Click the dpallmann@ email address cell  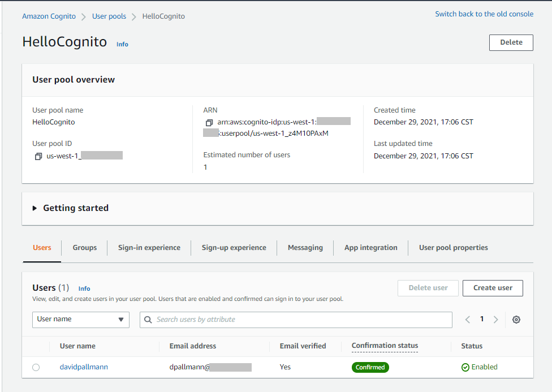(210, 367)
